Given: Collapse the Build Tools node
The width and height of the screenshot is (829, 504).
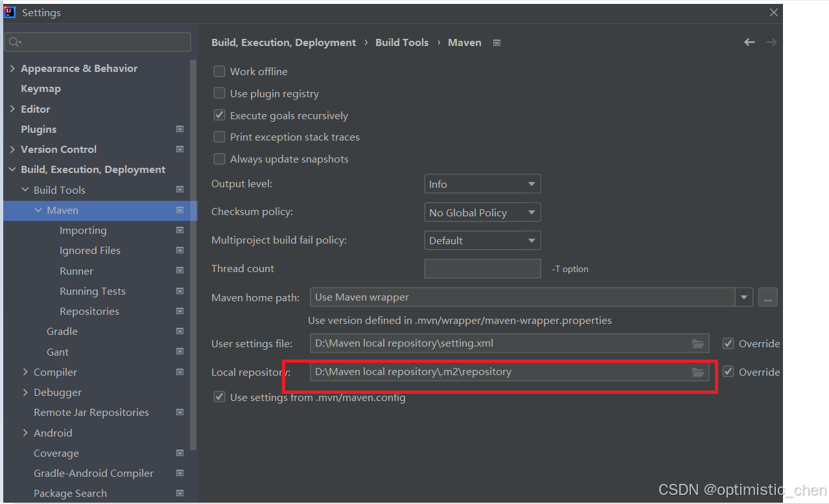Looking at the screenshot, I should (x=25, y=190).
